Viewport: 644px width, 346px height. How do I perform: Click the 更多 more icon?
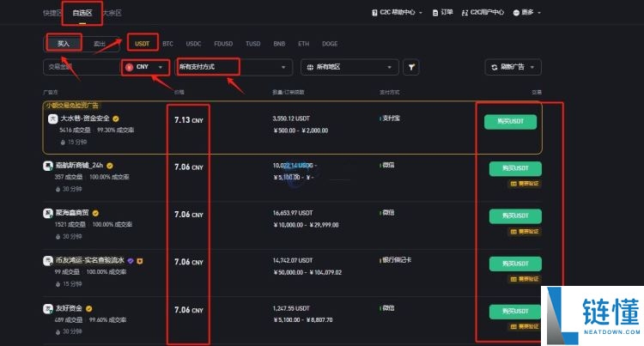(516, 13)
